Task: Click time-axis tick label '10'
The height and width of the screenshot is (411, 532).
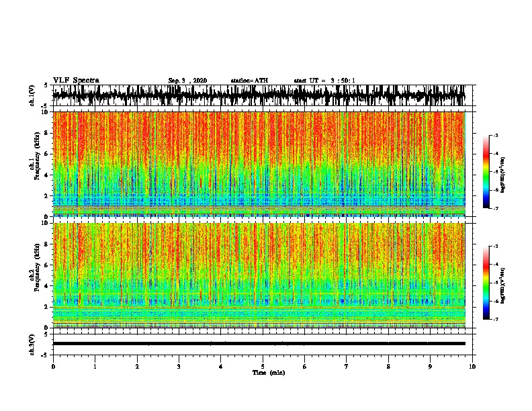Action: [472, 366]
